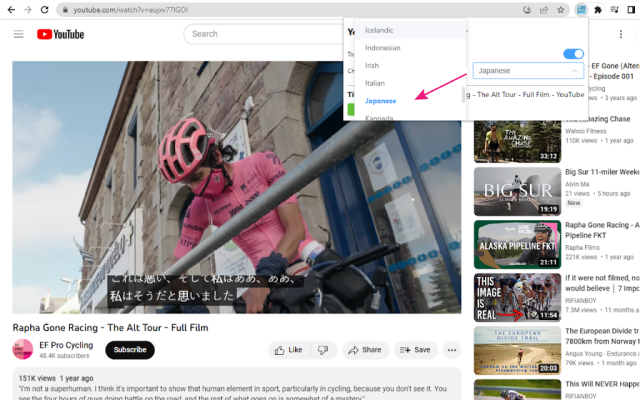Click the dislike thumbs-down icon
Image resolution: width=640 pixels, height=400 pixels.
(x=323, y=350)
